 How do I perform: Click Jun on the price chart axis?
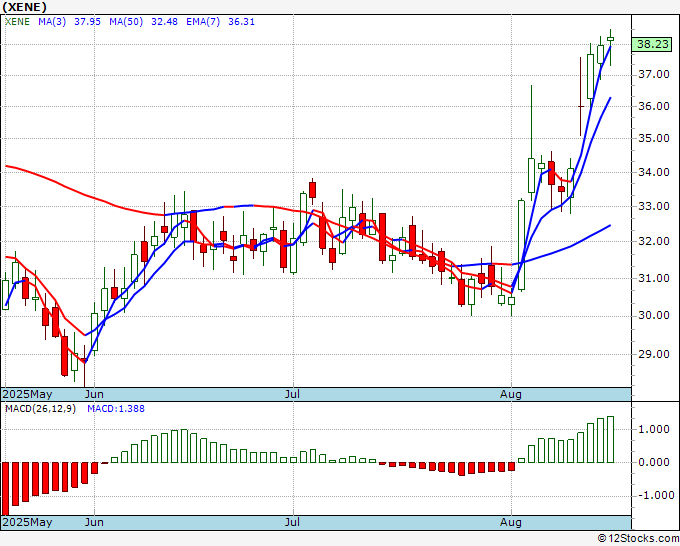(94, 394)
